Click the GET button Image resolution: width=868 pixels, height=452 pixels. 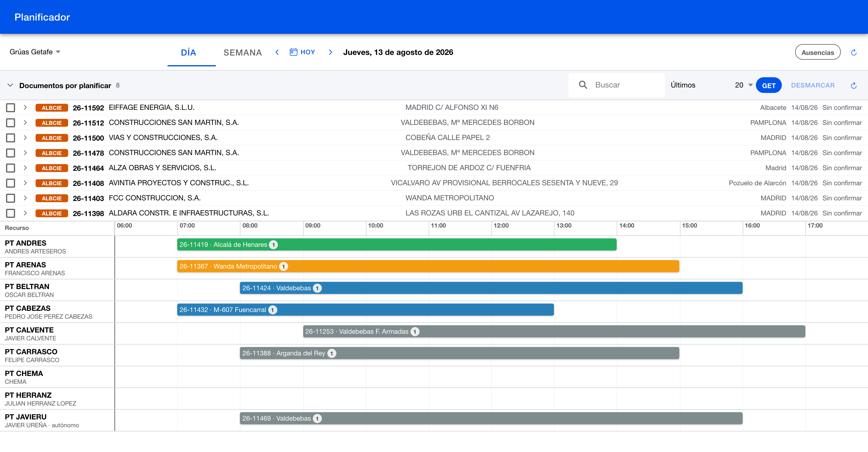coord(768,85)
